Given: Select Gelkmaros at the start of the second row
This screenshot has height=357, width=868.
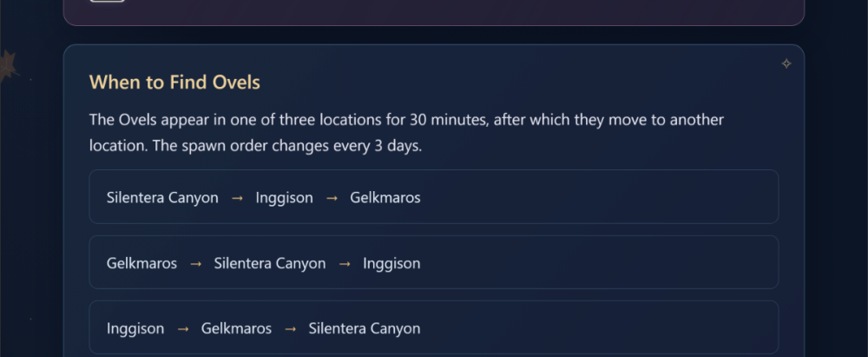Looking at the screenshot, I should coord(141,263).
